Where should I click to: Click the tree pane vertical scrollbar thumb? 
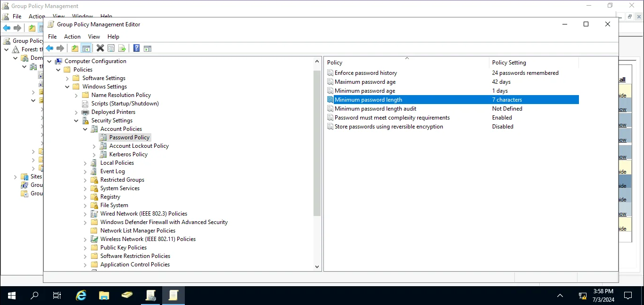[317, 143]
